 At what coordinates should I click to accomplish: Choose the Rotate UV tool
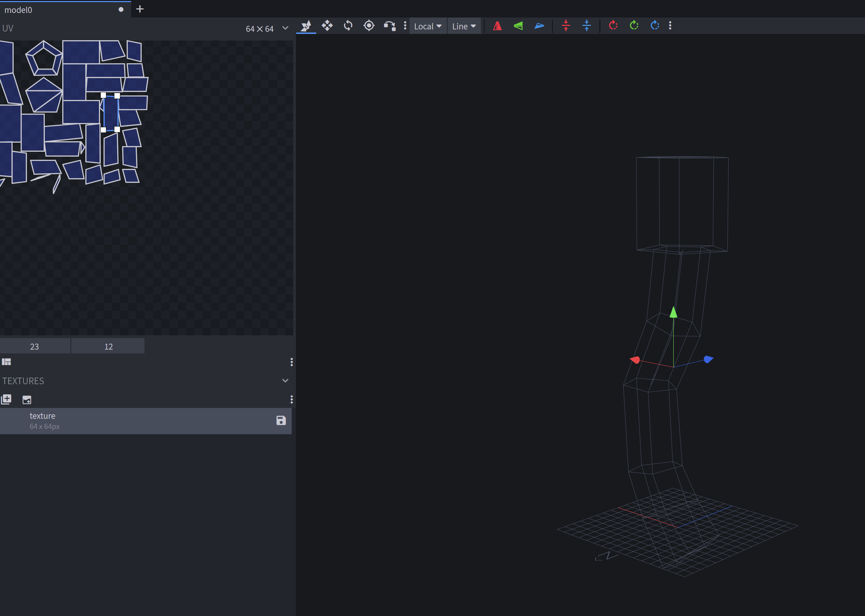pyautogui.click(x=348, y=26)
